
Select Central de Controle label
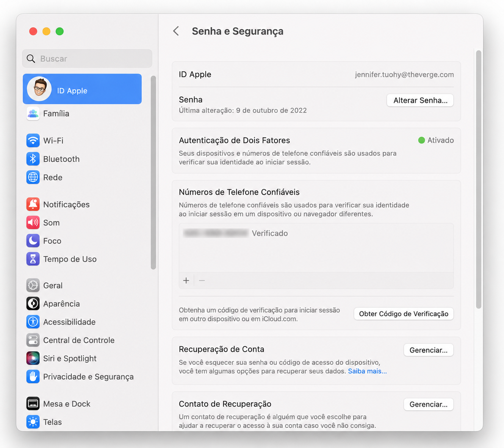coord(79,340)
